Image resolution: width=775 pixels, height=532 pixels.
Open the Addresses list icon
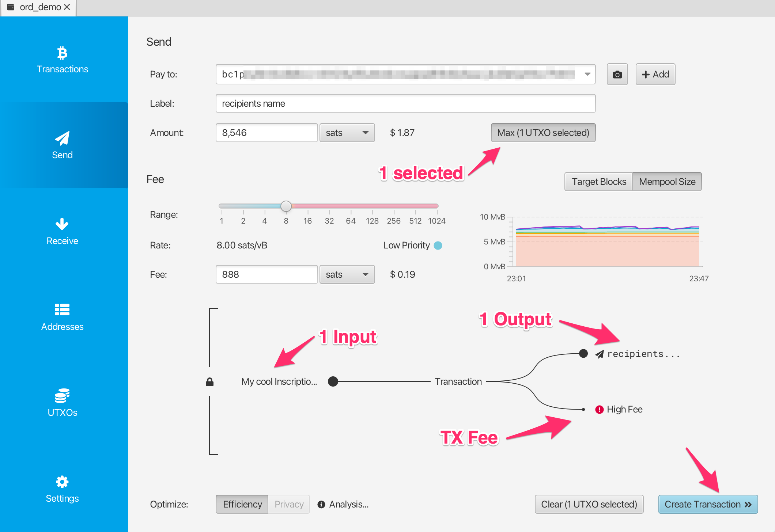coord(62,309)
